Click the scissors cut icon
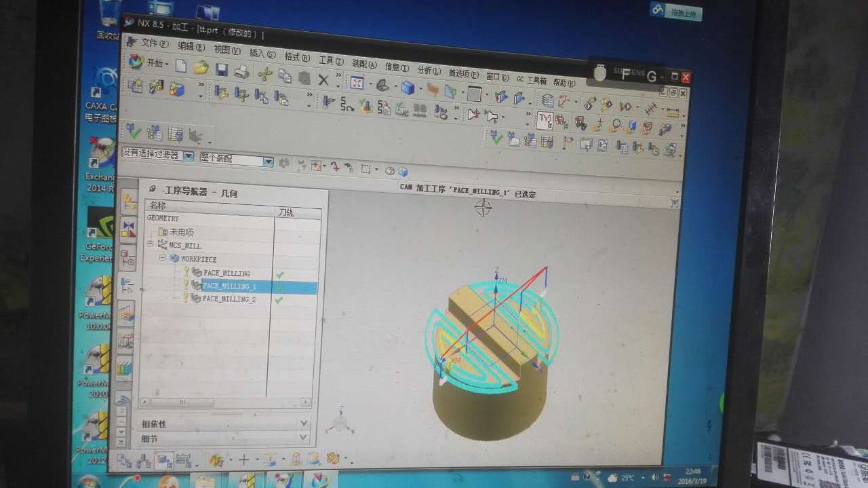Viewport: 868px width, 488px height. click(265, 74)
